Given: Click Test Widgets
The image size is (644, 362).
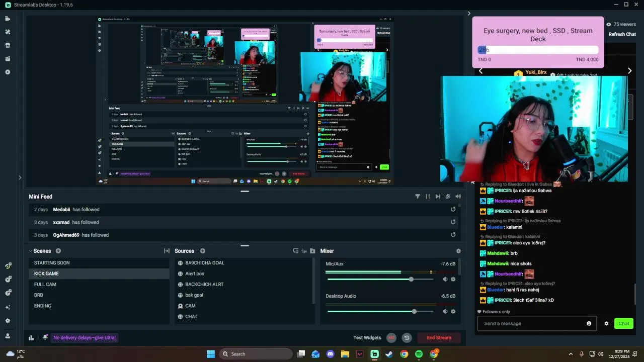Looking at the screenshot, I should pyautogui.click(x=367, y=338).
